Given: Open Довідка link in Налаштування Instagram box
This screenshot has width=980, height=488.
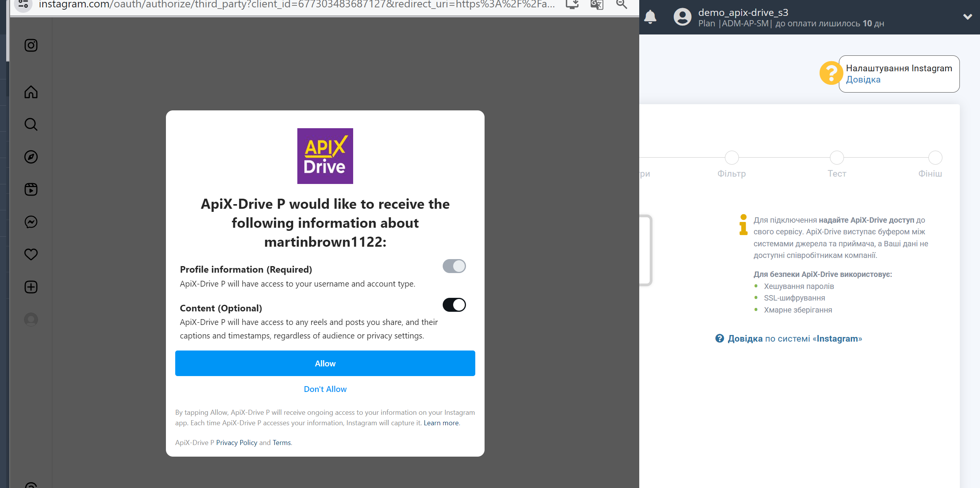Looking at the screenshot, I should (x=863, y=79).
